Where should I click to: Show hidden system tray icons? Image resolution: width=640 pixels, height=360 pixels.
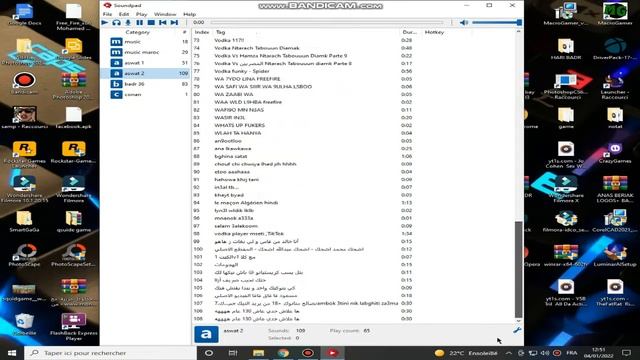pyautogui.click(x=509, y=353)
